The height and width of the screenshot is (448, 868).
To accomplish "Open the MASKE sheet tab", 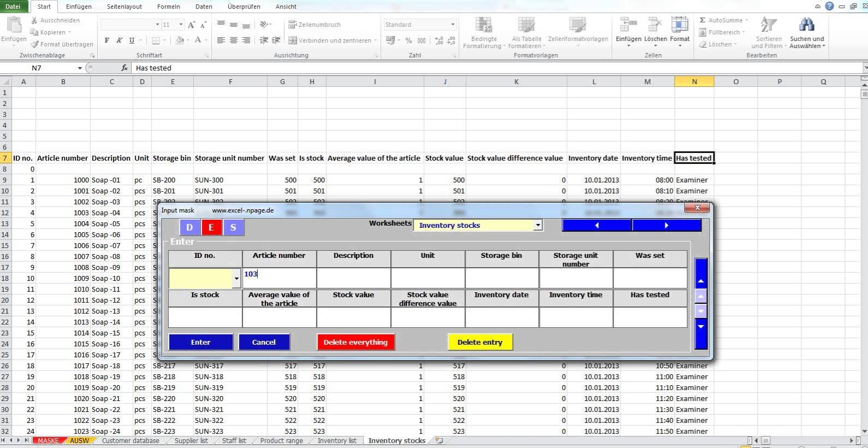I will point(48,440).
